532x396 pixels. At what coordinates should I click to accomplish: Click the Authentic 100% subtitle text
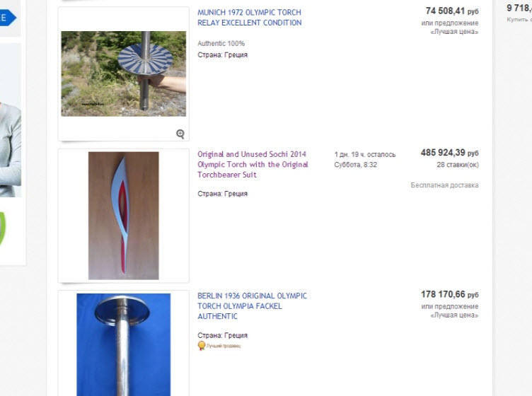(x=221, y=43)
